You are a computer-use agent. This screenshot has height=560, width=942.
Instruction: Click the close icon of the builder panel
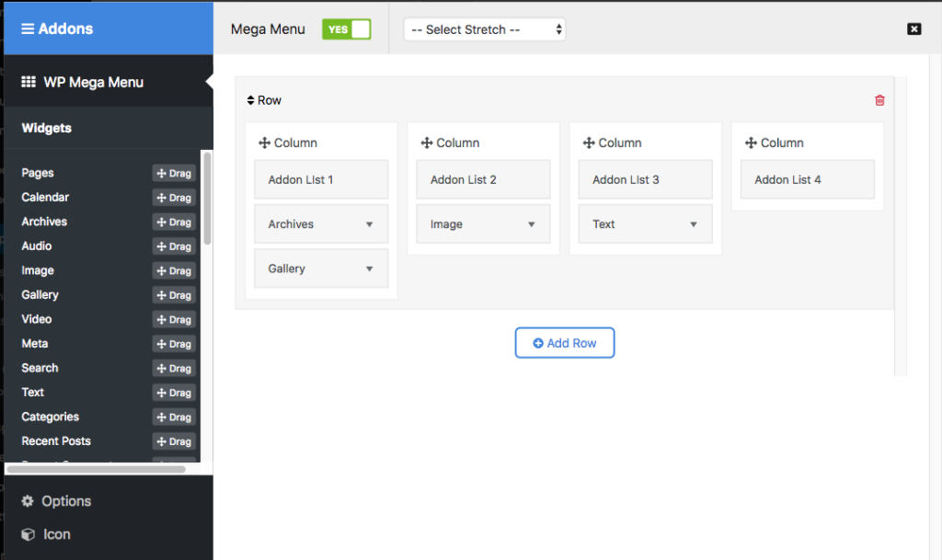click(914, 29)
